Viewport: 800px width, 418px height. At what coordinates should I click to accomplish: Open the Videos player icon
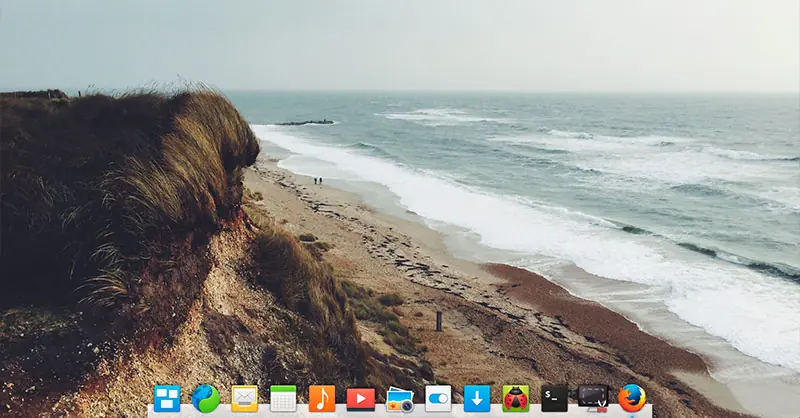[361, 399]
